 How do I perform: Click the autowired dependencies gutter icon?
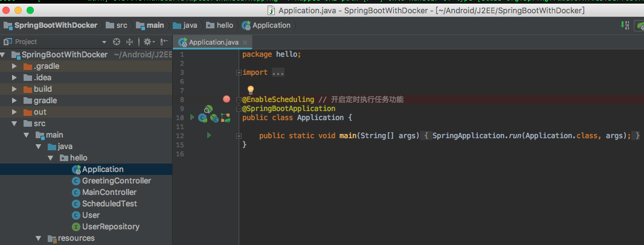(225, 118)
